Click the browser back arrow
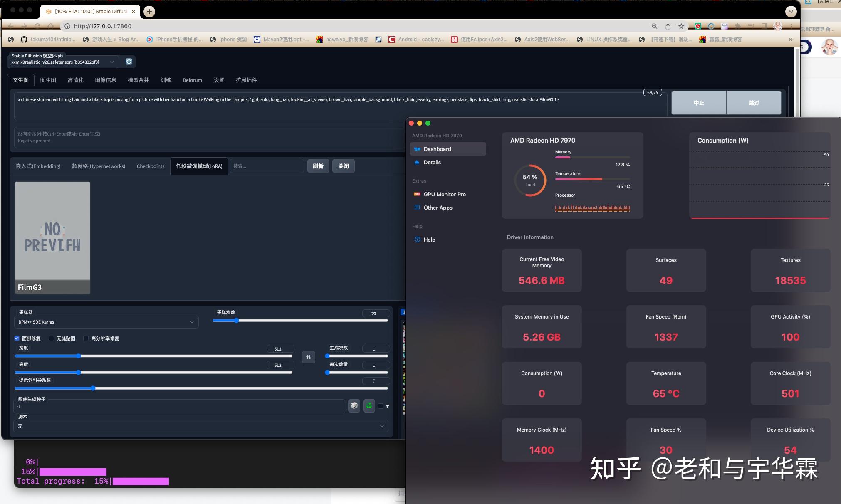This screenshot has width=841, height=504. (x=11, y=26)
